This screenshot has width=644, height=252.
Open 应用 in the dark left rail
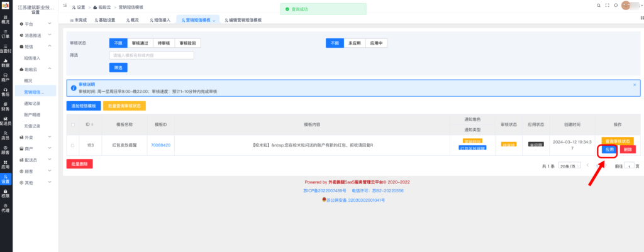[5, 165]
